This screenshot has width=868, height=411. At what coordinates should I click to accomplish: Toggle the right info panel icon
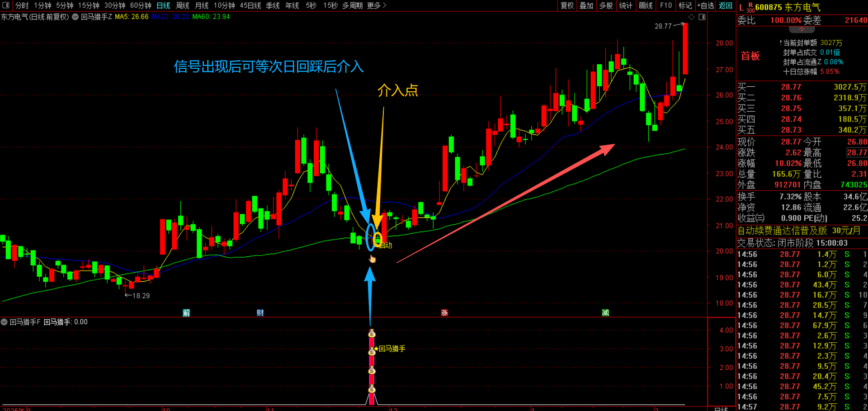(x=702, y=17)
